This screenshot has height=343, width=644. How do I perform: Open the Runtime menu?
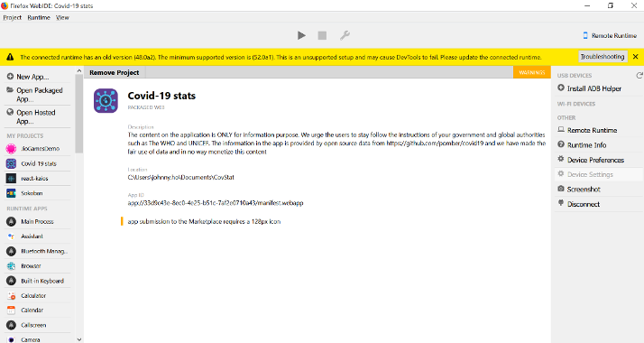(39, 18)
